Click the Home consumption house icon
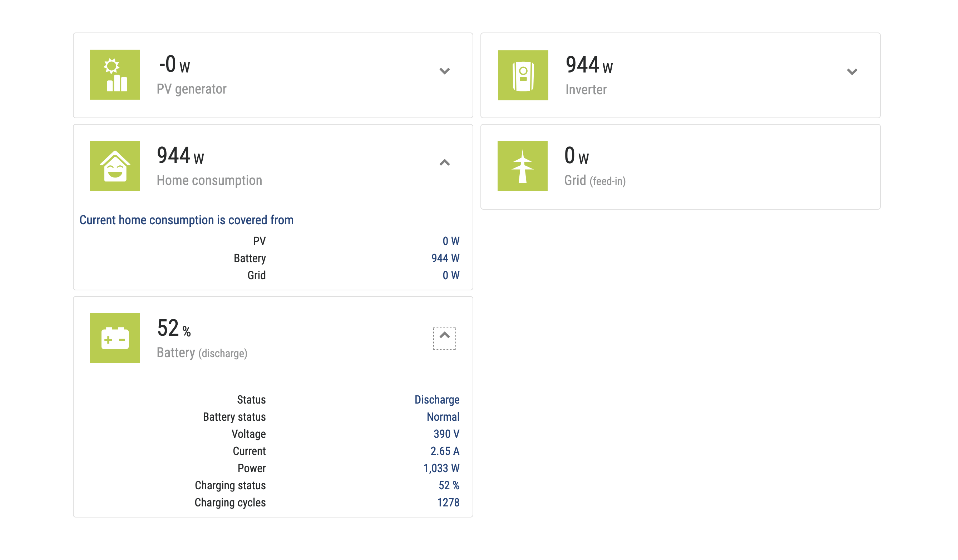 tap(115, 166)
